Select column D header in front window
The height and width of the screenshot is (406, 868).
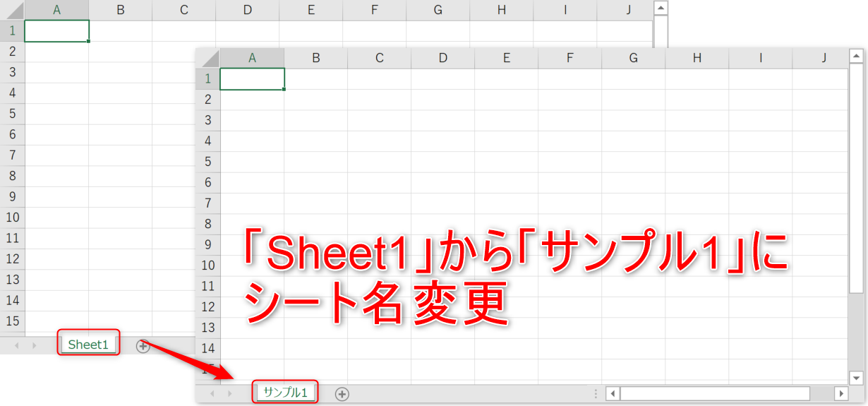[443, 58]
